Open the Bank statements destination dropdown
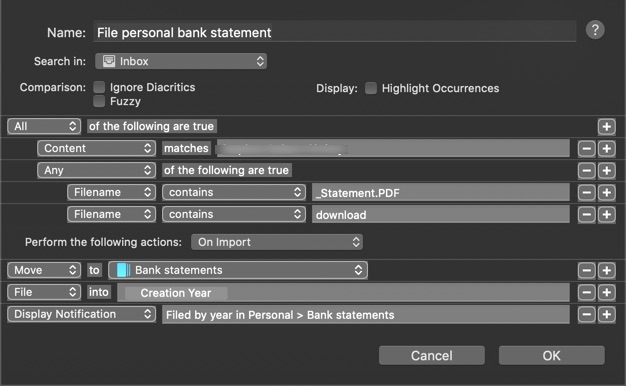Screen dimensions: 626x386 (x=238, y=270)
